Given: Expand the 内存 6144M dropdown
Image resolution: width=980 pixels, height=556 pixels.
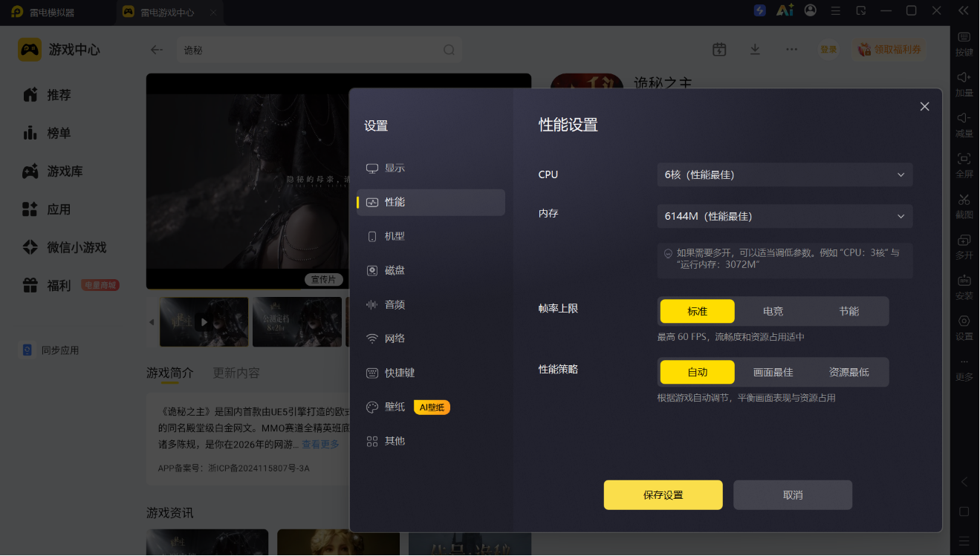Looking at the screenshot, I should pos(785,217).
